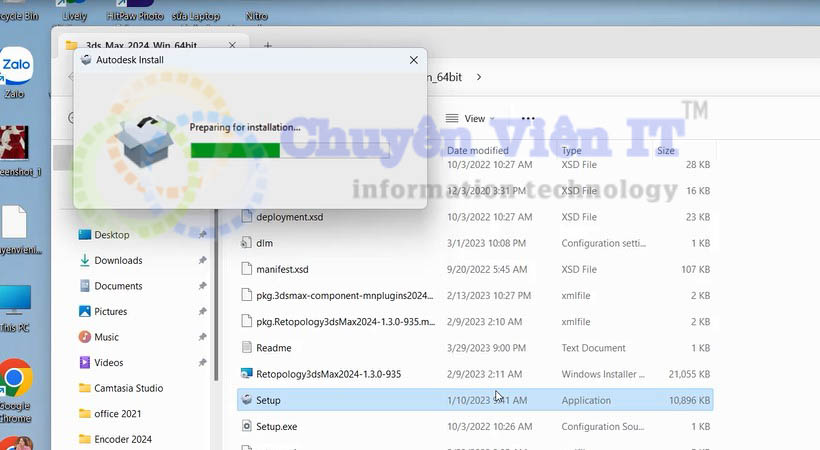Unpin Documents using its pin icon
This screenshot has height=450, width=820.
click(202, 286)
